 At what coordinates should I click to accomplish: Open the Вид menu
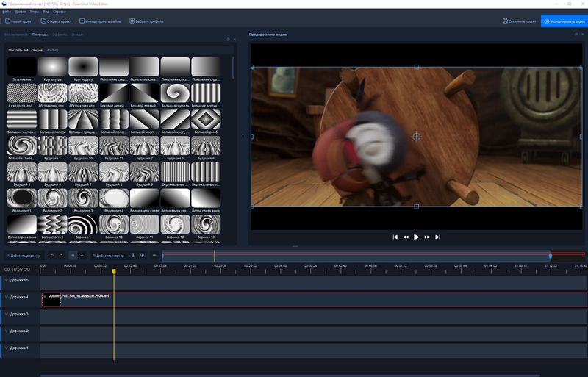[46, 12]
